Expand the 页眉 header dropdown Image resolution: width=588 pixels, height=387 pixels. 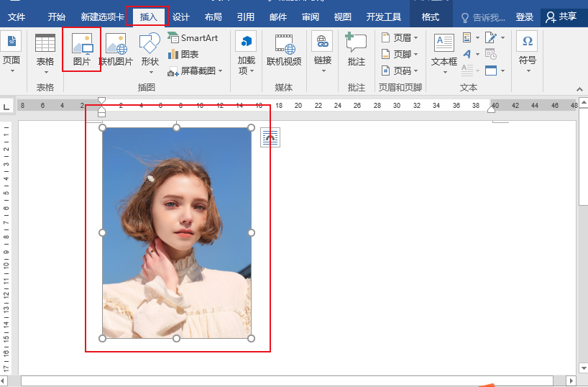[400, 37]
